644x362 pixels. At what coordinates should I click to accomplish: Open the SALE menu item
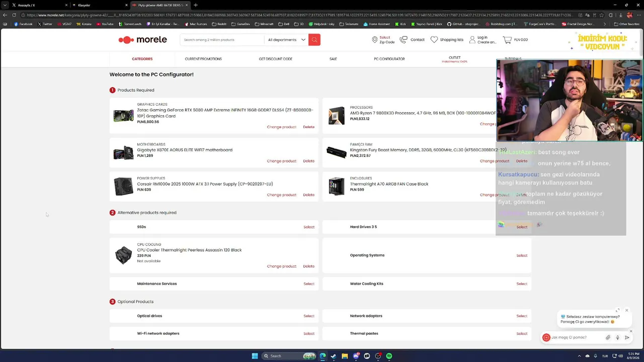click(333, 59)
